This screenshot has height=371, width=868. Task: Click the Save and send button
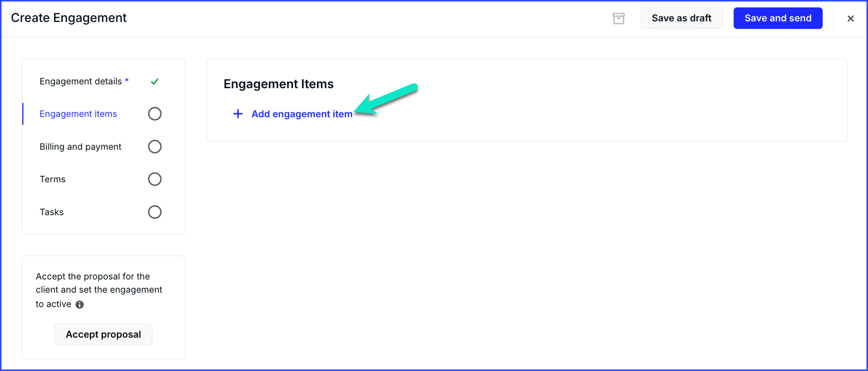pyautogui.click(x=778, y=18)
